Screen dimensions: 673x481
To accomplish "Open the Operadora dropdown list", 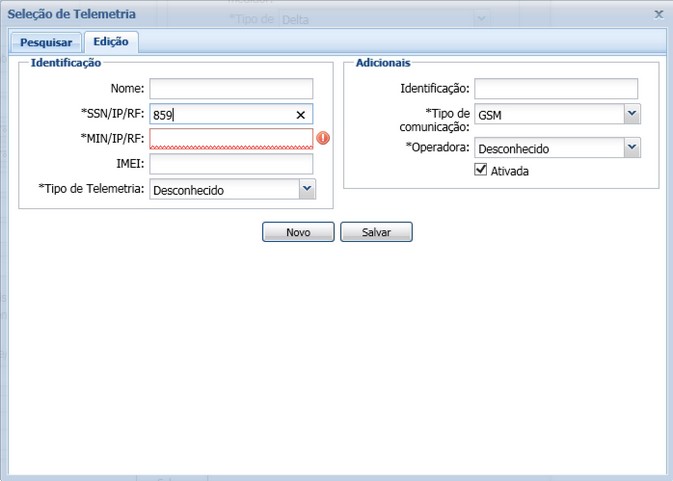I will (x=631, y=148).
